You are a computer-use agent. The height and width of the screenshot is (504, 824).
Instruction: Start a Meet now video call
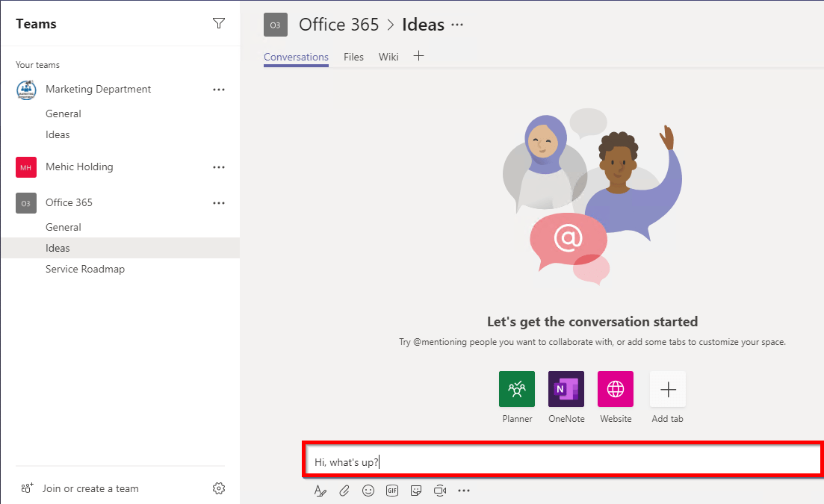pos(440,491)
